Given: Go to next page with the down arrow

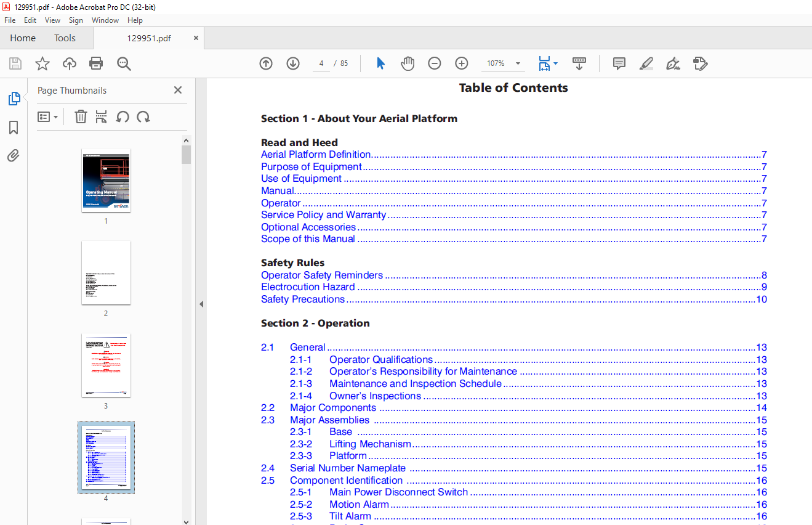Looking at the screenshot, I should click(293, 63).
